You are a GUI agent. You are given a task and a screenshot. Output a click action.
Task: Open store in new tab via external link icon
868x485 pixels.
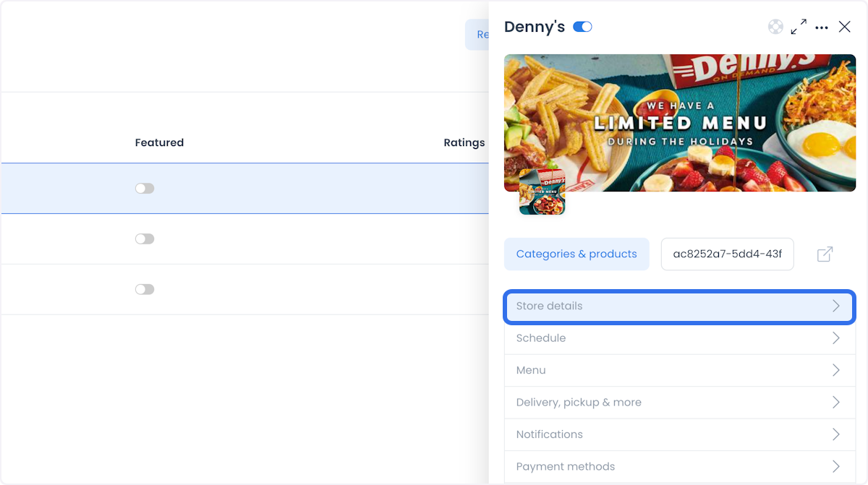825,254
